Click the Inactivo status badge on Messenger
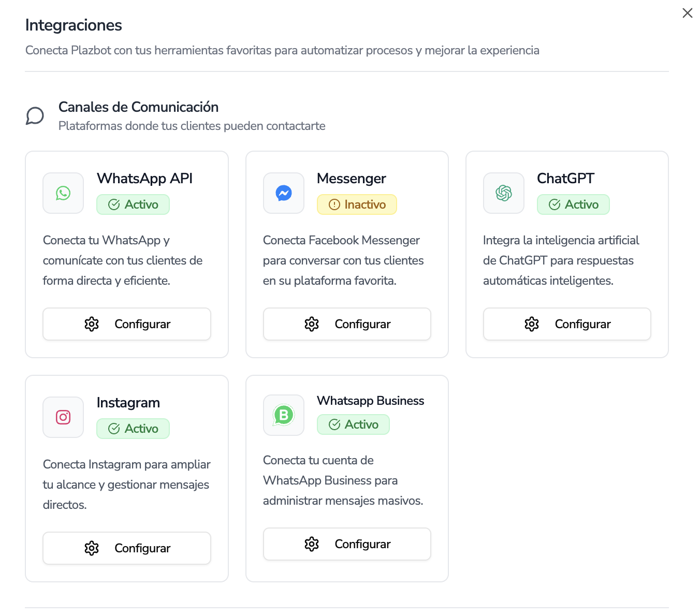The image size is (700, 616). (x=357, y=204)
